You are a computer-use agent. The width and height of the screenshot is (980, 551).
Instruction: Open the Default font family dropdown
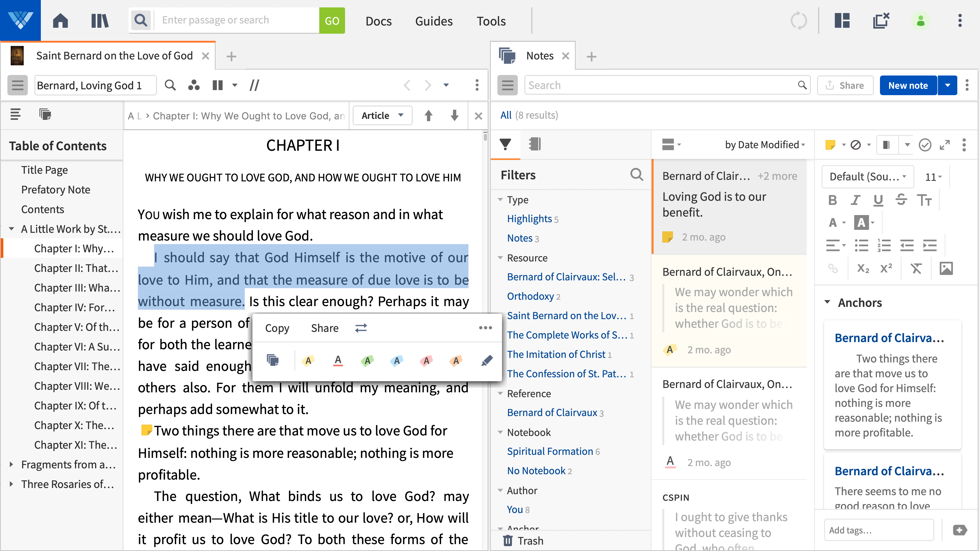(868, 177)
